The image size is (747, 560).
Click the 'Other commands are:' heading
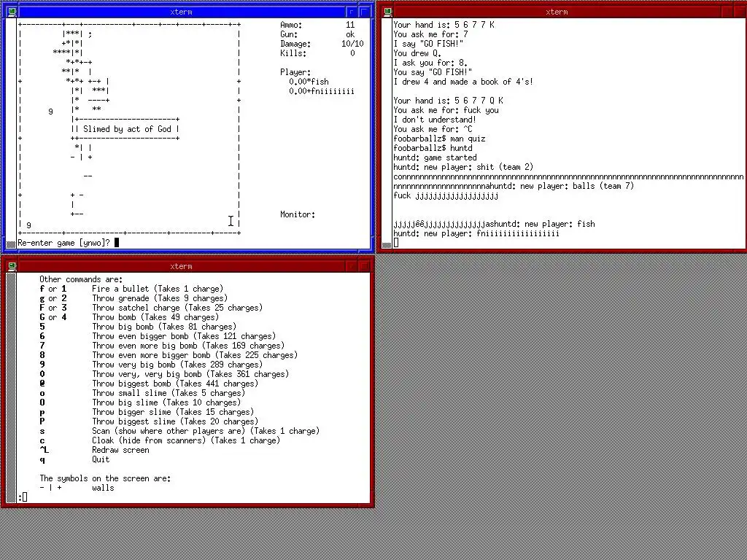[81, 279]
